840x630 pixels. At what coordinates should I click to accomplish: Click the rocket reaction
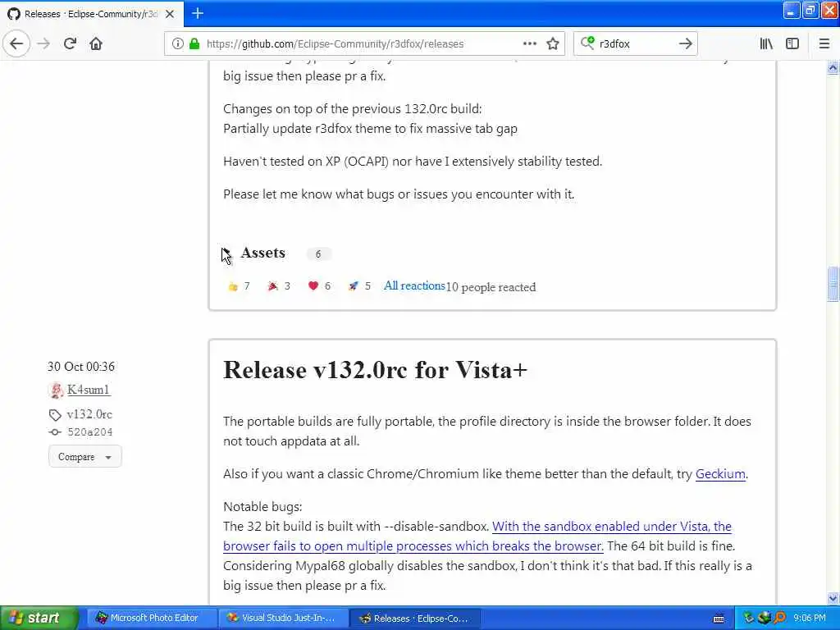tap(359, 286)
